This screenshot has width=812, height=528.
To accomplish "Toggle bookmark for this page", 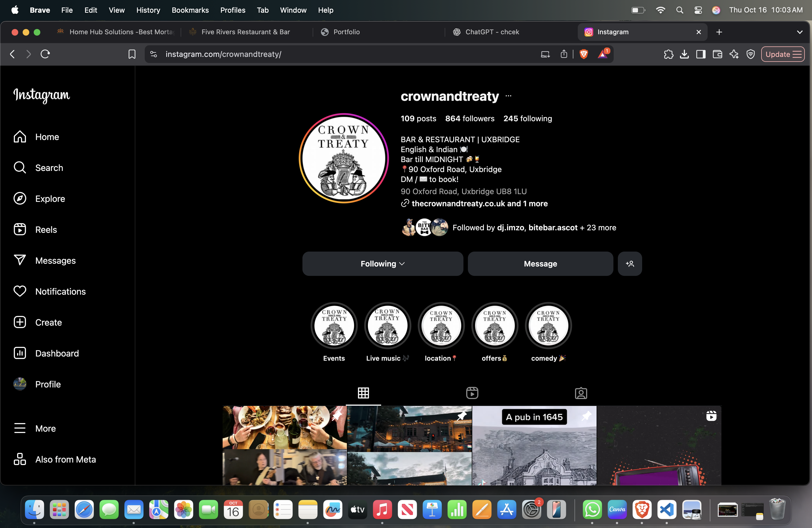I will click(x=132, y=54).
